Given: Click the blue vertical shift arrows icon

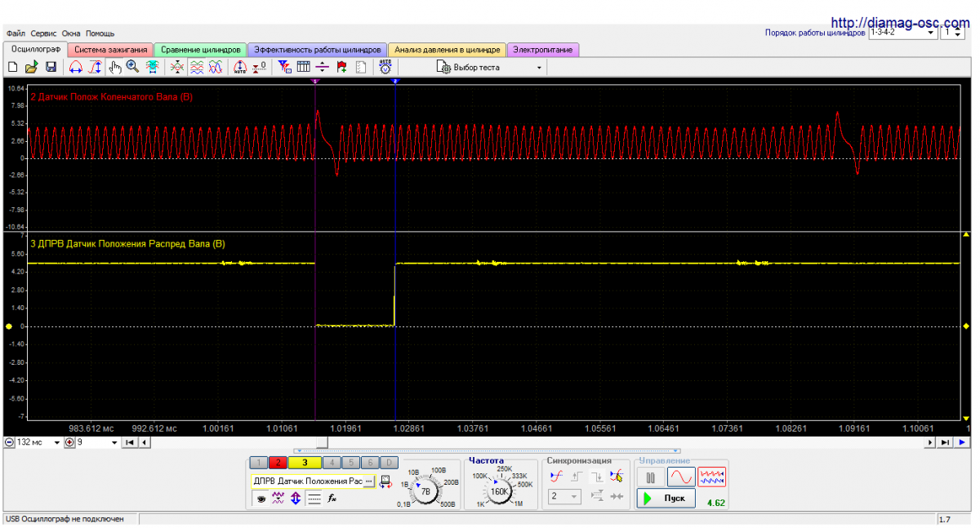Looking at the screenshot, I should point(296,499).
